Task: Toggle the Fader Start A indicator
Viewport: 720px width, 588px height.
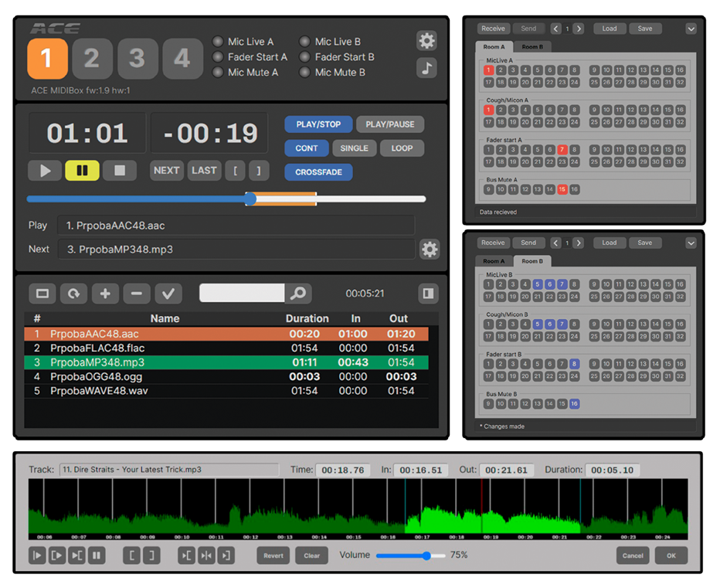Action: [218, 57]
